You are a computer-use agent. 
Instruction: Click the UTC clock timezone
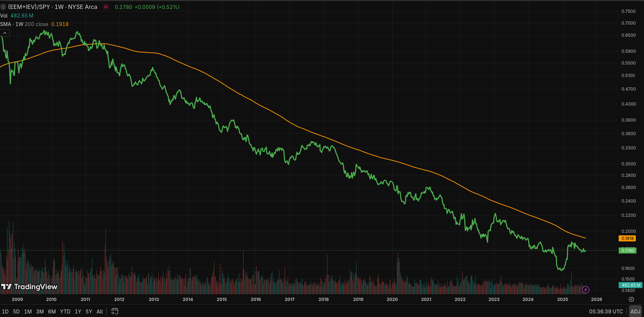point(606,311)
